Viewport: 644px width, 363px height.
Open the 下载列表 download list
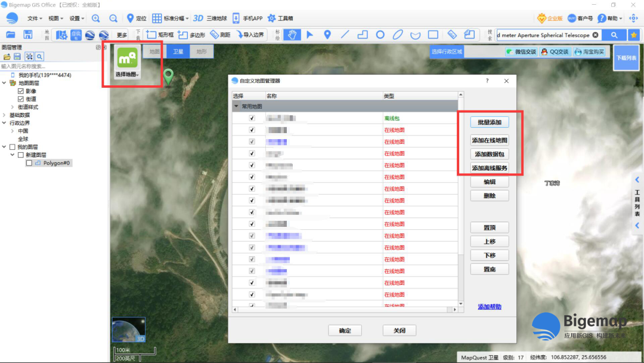pyautogui.click(x=626, y=57)
